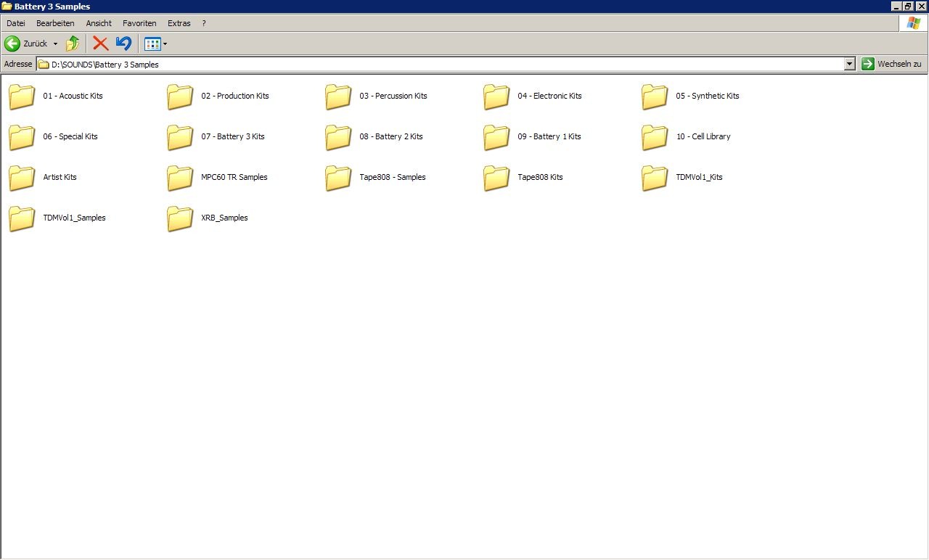Select the Tape808 Kits folder icon
Viewport: 929px width, 560px height.
[x=496, y=177]
